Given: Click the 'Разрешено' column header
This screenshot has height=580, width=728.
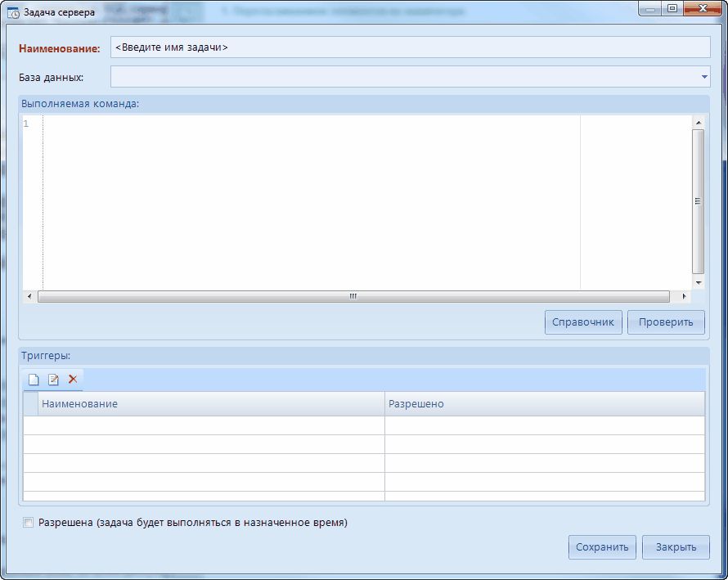Looking at the screenshot, I should (544, 404).
